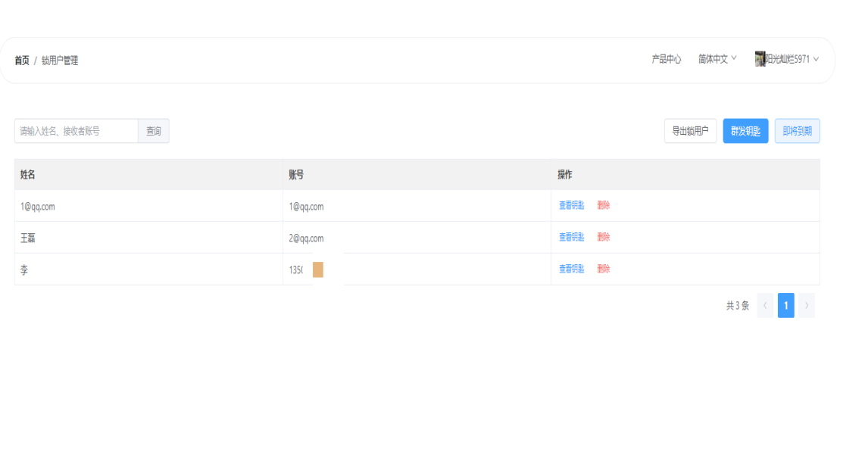Go to previous page arrow
Image resolution: width=868 pixels, height=461 pixels.
765,305
